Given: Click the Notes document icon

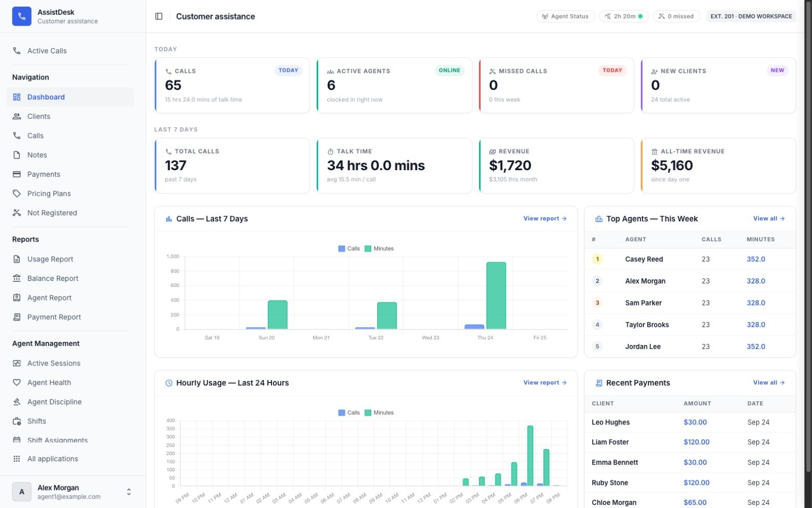Looking at the screenshot, I should 17,155.
